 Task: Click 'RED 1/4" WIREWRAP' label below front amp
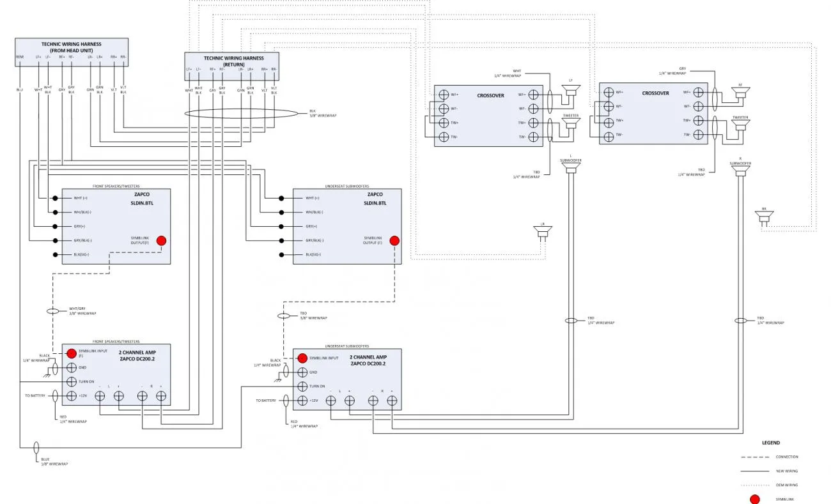(73, 419)
